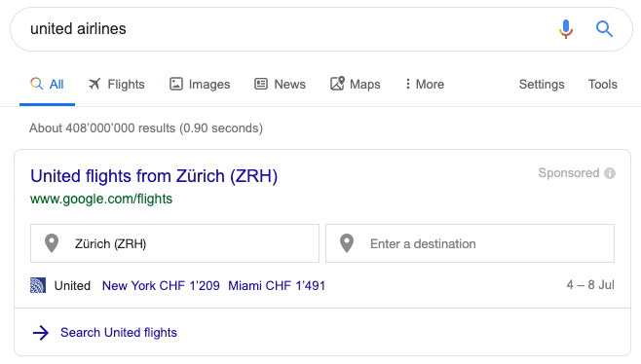Click the United Airlines logo icon

pos(38,285)
